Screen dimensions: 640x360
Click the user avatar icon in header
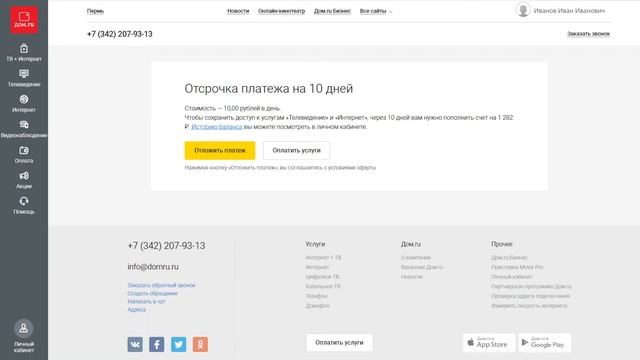coord(523,10)
